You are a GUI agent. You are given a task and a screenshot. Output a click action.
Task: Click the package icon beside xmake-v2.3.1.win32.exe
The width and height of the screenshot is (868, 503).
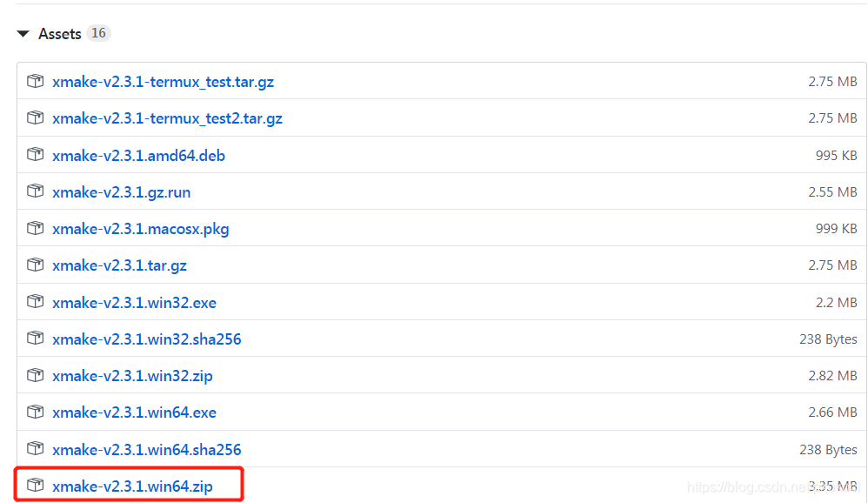(x=35, y=302)
